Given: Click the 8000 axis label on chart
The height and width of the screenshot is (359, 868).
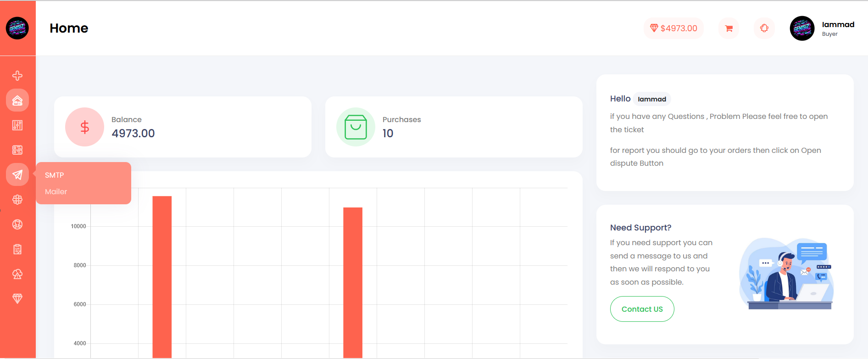Looking at the screenshot, I should point(80,265).
